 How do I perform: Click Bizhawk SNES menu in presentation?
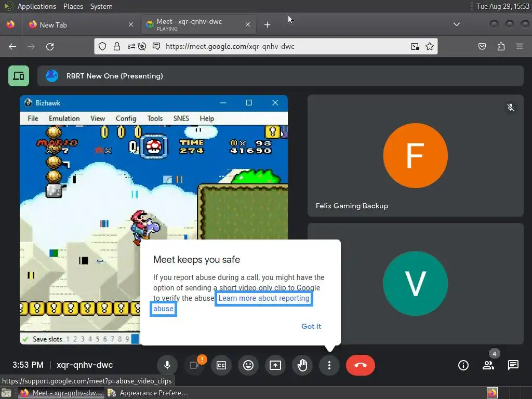pos(181,118)
